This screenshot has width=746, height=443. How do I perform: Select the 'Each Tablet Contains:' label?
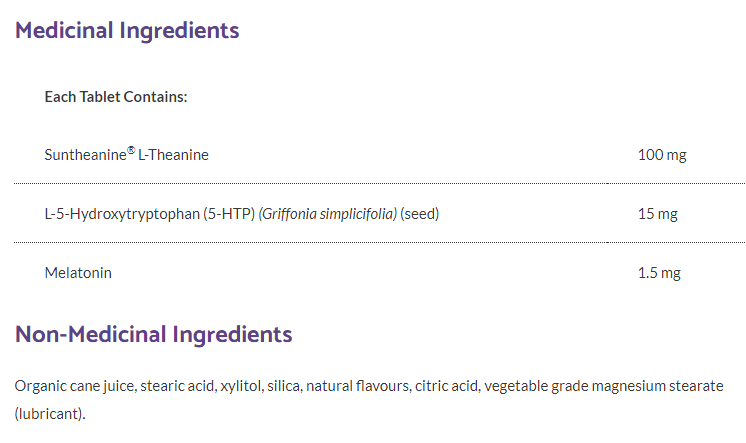click(117, 97)
